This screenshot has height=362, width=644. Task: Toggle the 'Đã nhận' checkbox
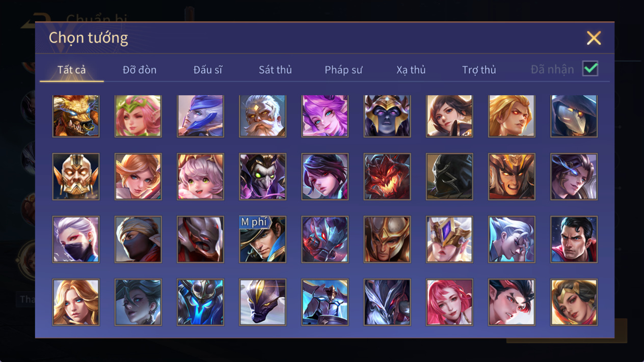pyautogui.click(x=590, y=69)
